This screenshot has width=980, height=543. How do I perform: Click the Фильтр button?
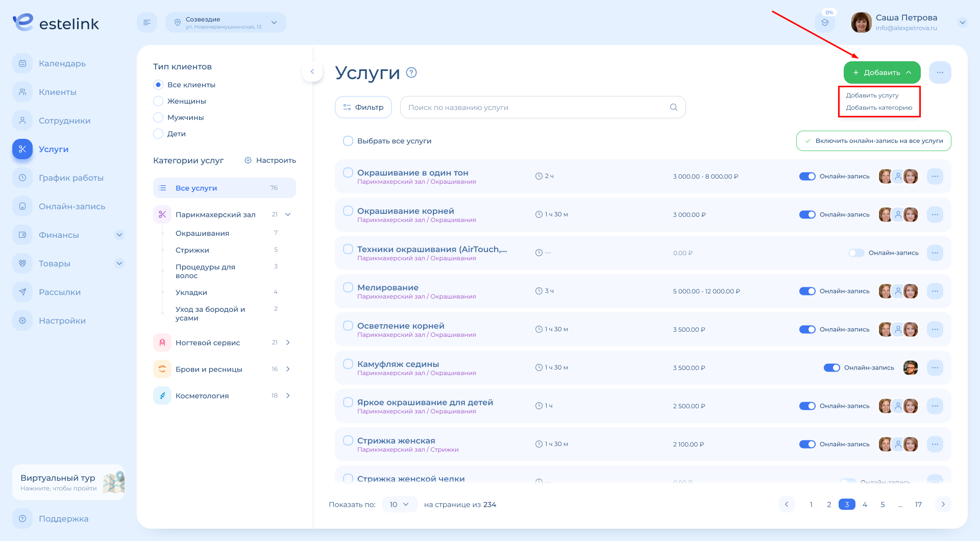tap(363, 107)
